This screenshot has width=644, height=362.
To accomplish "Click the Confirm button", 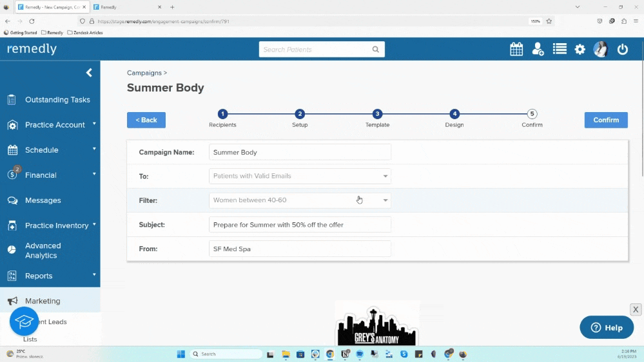I will [606, 120].
